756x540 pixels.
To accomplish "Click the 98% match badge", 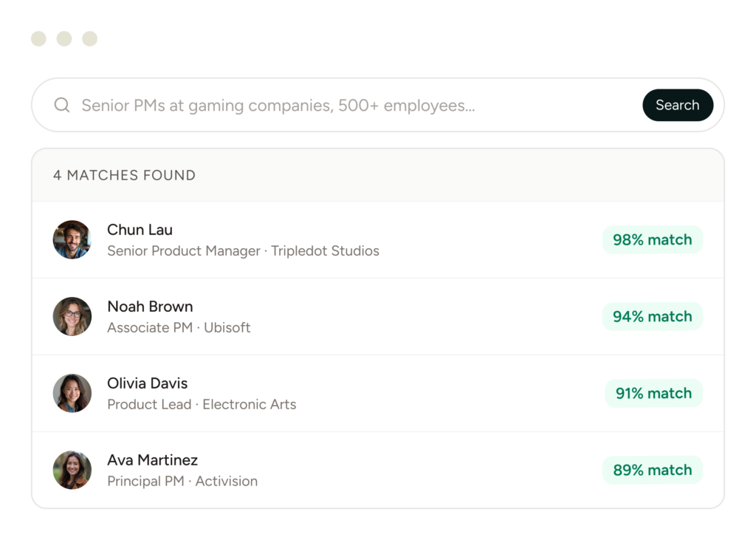I will (652, 239).
